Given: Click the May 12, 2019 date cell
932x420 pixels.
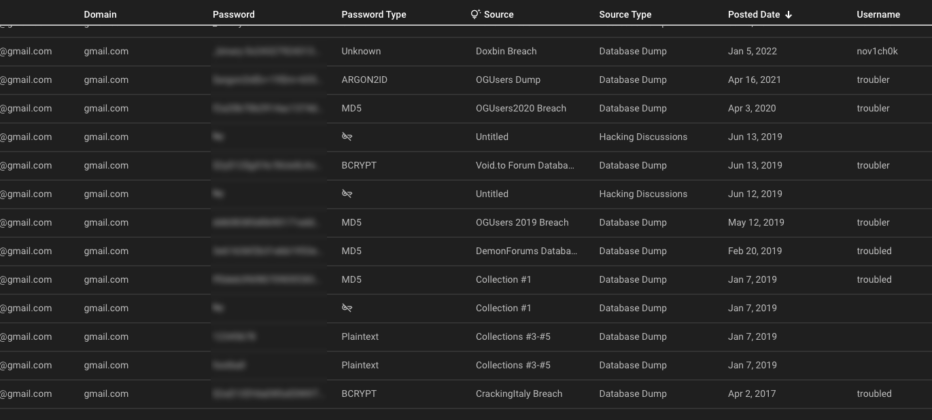Looking at the screenshot, I should [x=756, y=222].
